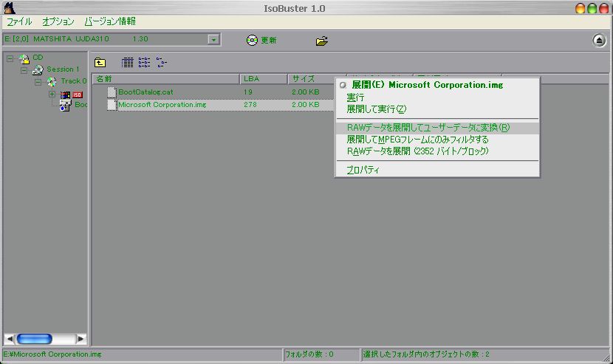Open image file with folder icon

[322, 41]
